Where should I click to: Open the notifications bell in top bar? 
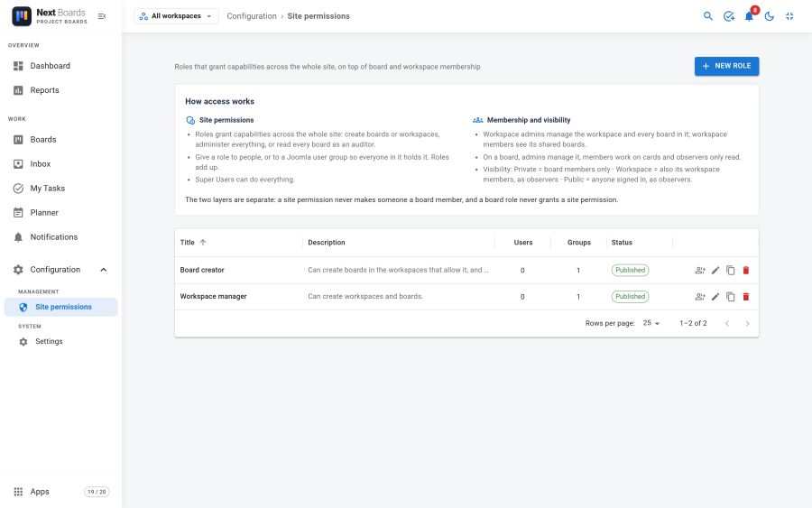[x=749, y=16]
